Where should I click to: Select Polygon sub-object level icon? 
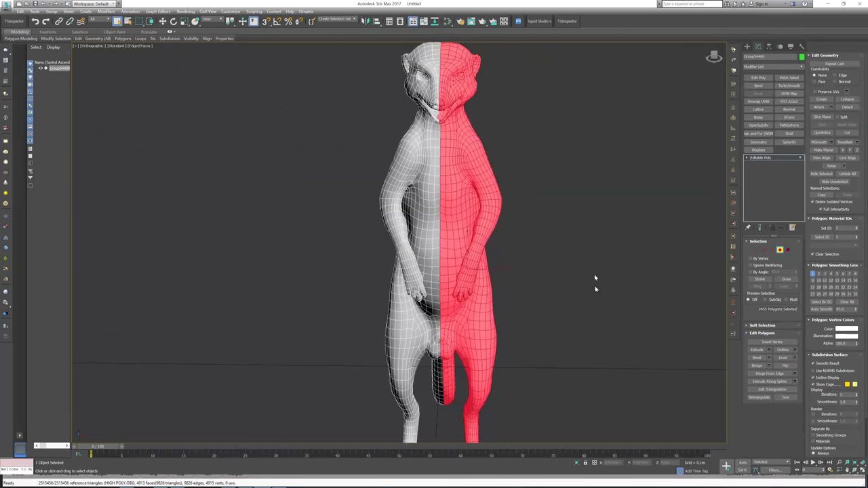[x=780, y=250]
